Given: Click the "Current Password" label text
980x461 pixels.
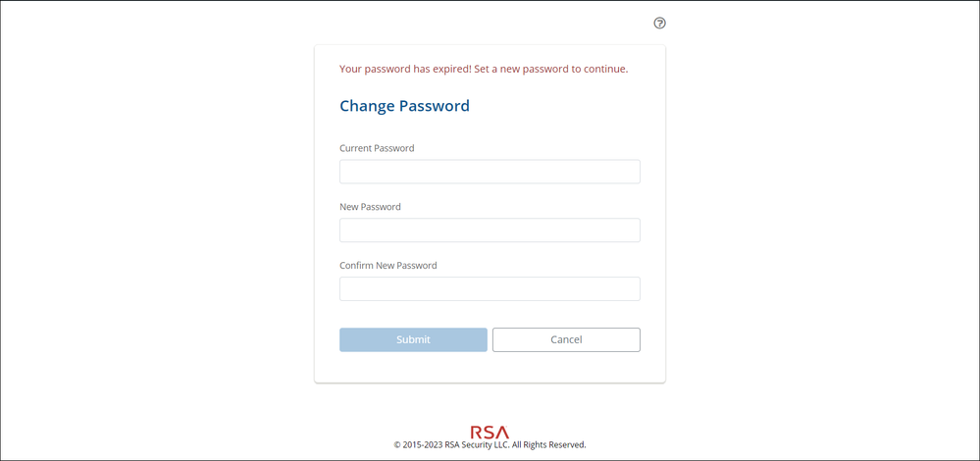Looking at the screenshot, I should 377,148.
